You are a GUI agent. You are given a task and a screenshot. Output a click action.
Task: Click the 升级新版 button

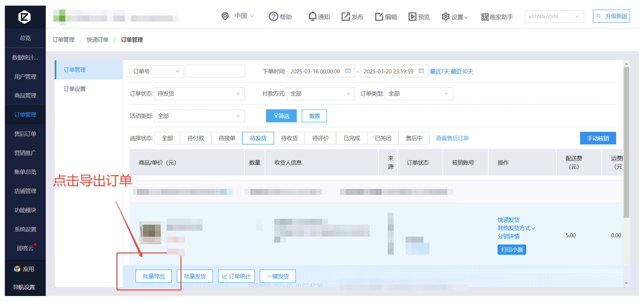coord(611,16)
